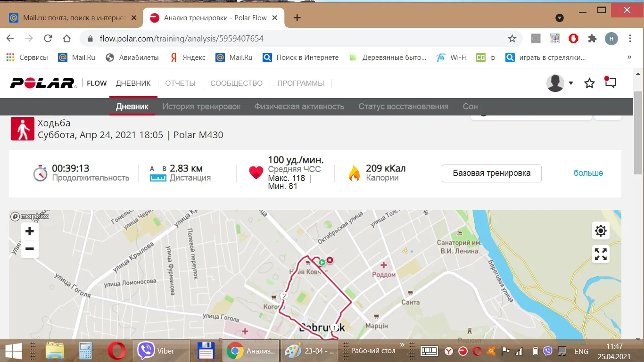Viewport: 644px width, 362px height.
Task: Open the red ad blocker extension
Action: [573, 39]
